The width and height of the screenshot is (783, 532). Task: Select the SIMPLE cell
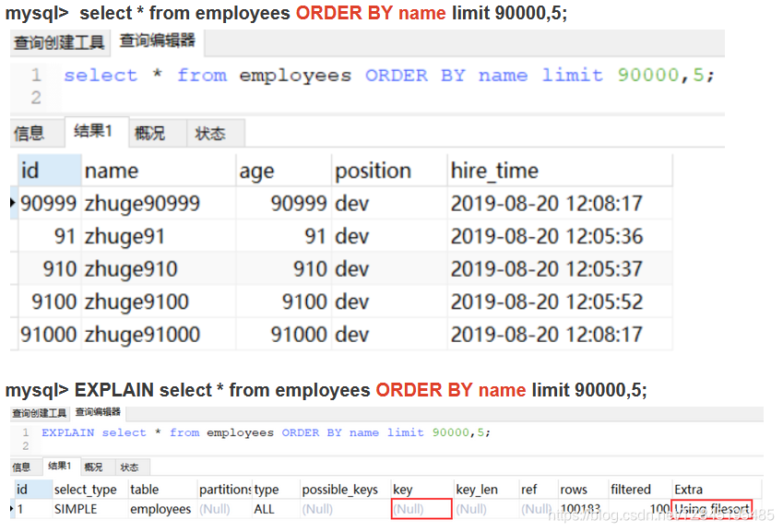point(89,509)
